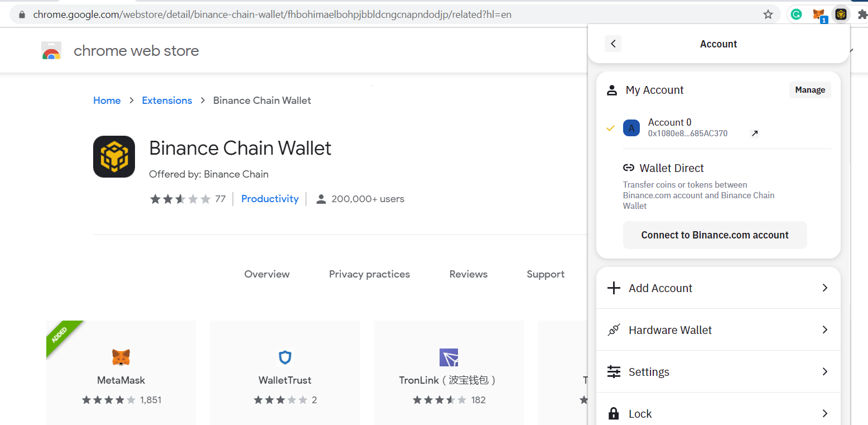Switch to the Support tab
The image size is (868, 425).
coord(546,274)
